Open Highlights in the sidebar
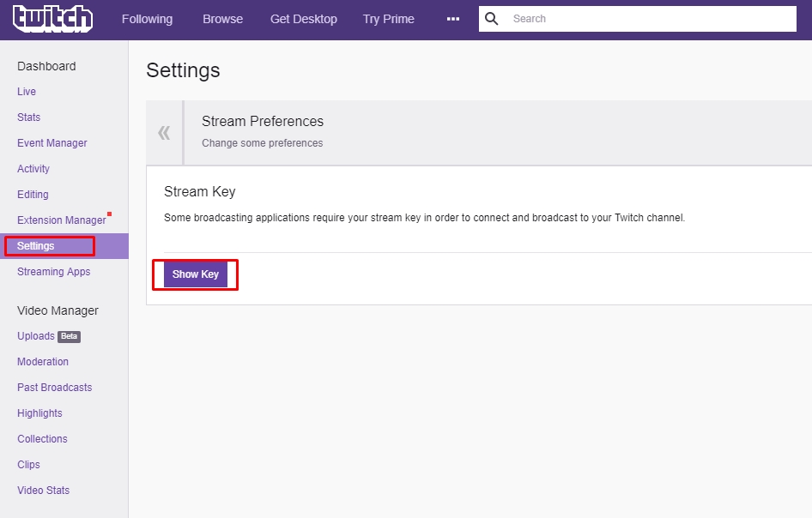The width and height of the screenshot is (812, 518). [39, 413]
